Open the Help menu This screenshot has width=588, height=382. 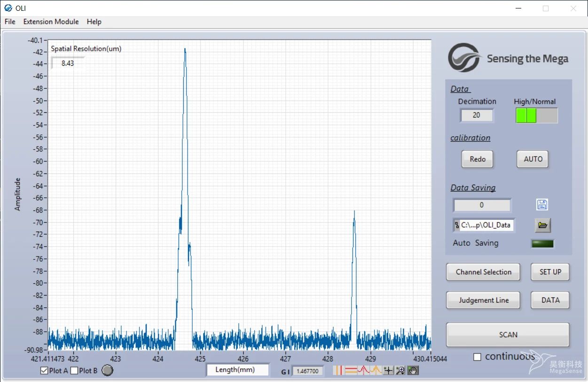click(94, 22)
